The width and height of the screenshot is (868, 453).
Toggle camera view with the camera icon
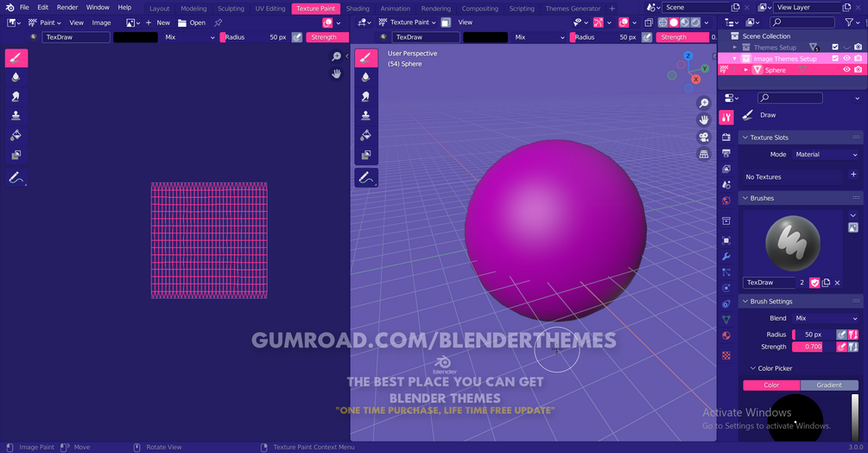[704, 137]
